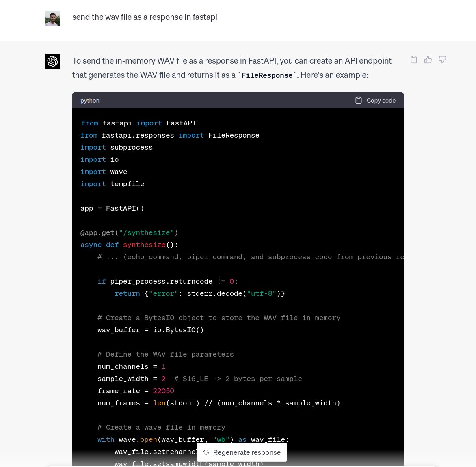Click the regenerate arrows icon
This screenshot has width=476, height=467.
click(206, 452)
